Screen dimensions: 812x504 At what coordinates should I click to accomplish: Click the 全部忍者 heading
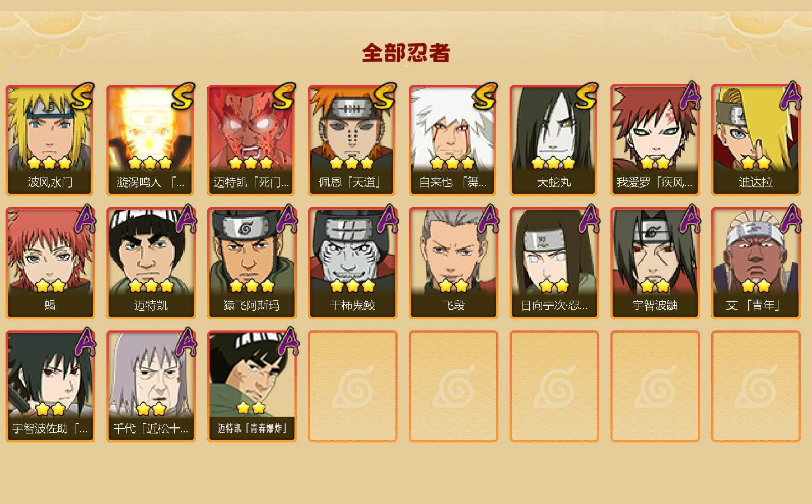pos(406,53)
